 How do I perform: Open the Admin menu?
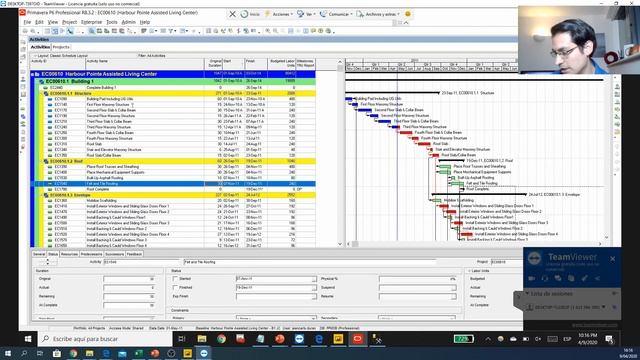(x=129, y=22)
